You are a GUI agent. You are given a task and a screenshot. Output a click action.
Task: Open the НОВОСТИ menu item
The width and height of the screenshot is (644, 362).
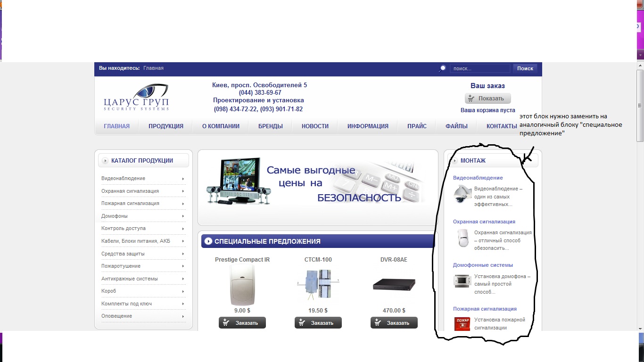(x=315, y=126)
